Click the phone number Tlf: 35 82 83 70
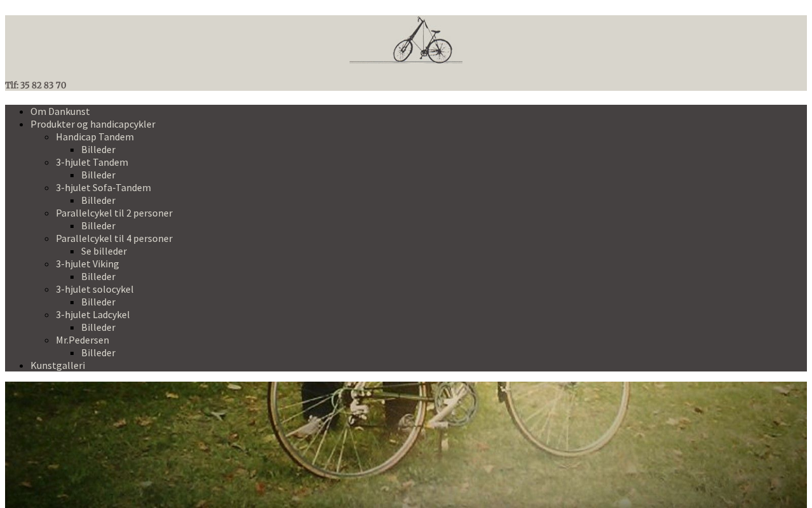The width and height of the screenshot is (812, 508). [36, 85]
